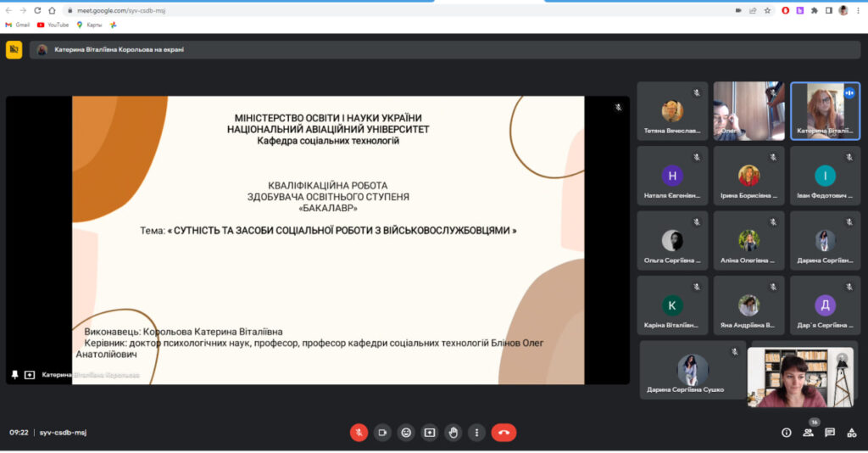The image size is (868, 453).
Task: Open the three-dot more options menu in Meet
Action: point(476,433)
